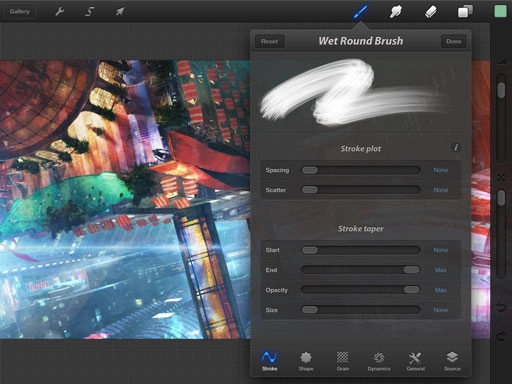Click the brush size sidebar slider handle

click(501, 90)
